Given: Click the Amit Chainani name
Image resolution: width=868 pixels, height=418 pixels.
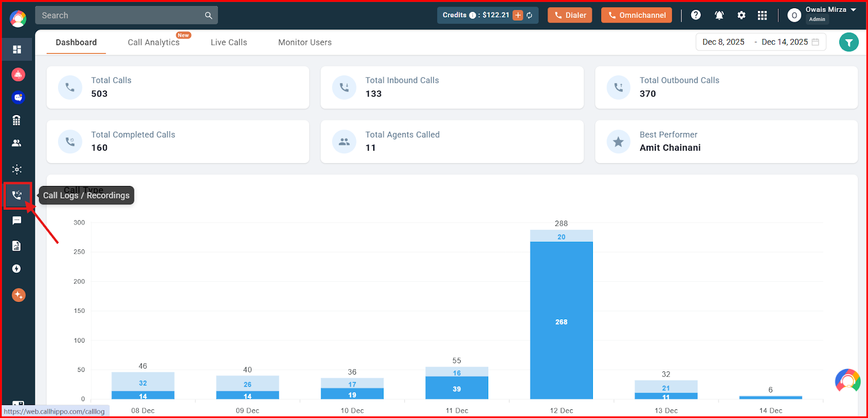Looking at the screenshot, I should [x=670, y=147].
